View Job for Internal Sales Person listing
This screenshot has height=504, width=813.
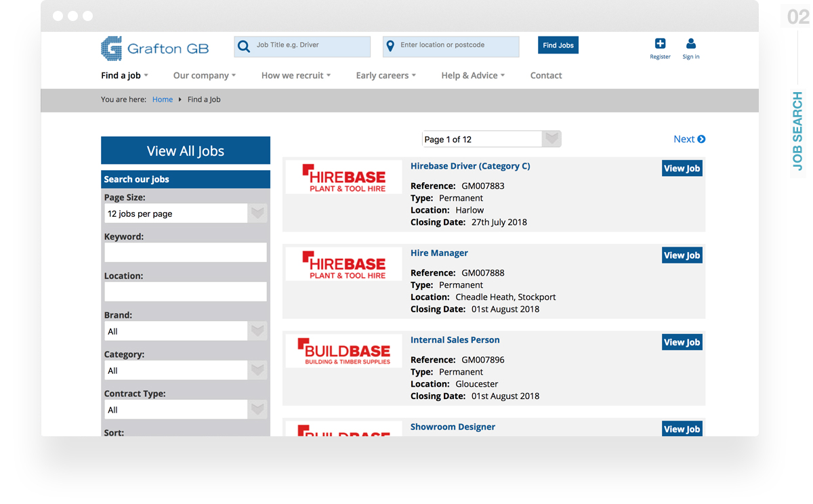(682, 342)
